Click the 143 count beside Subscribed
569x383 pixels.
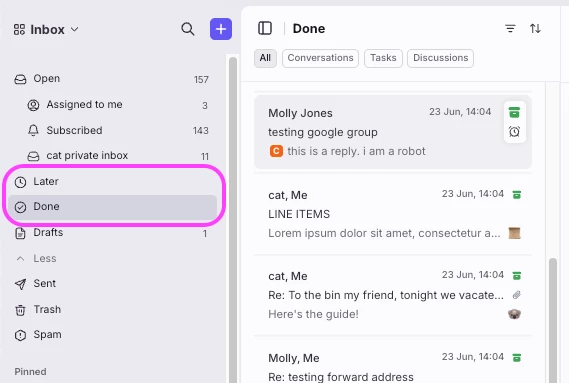(201, 131)
